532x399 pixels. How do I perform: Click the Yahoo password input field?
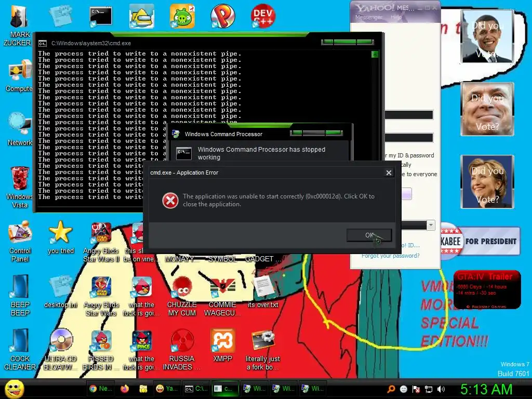tap(409, 137)
